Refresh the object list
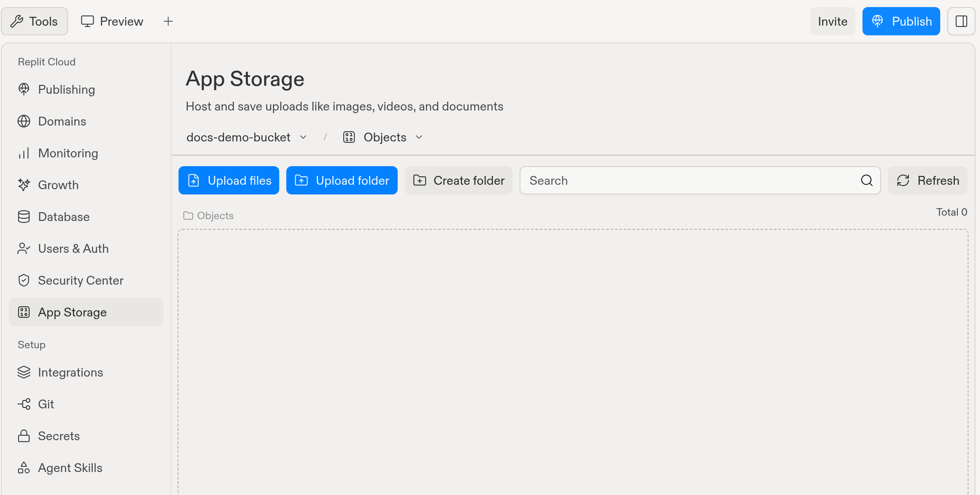 [928, 180]
